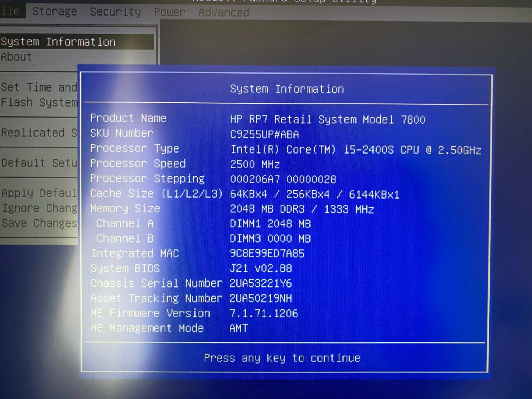Click DIMM3 0000 MB value
Image resolution: width=532 pixels, height=399 pixels.
(x=270, y=239)
